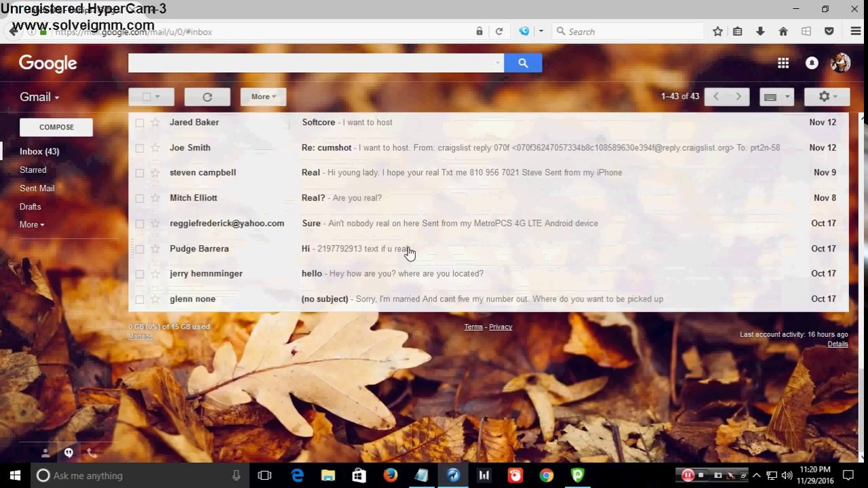This screenshot has width=868, height=488.
Task: Click the blue Gmail search button
Action: [523, 63]
